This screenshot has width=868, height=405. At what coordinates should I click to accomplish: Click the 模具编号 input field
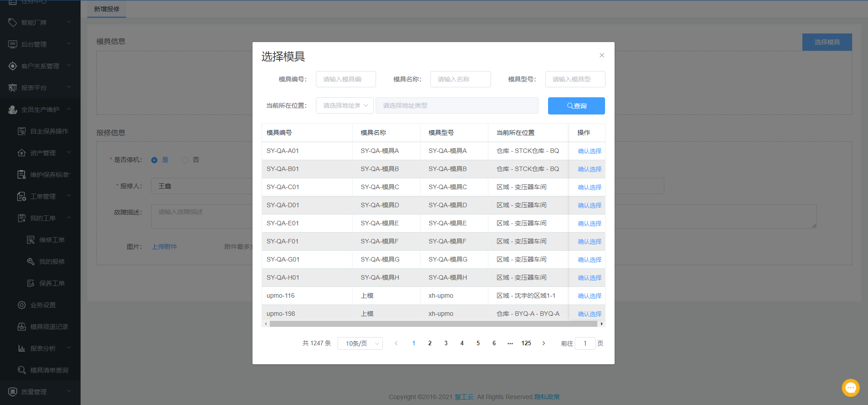pos(346,79)
